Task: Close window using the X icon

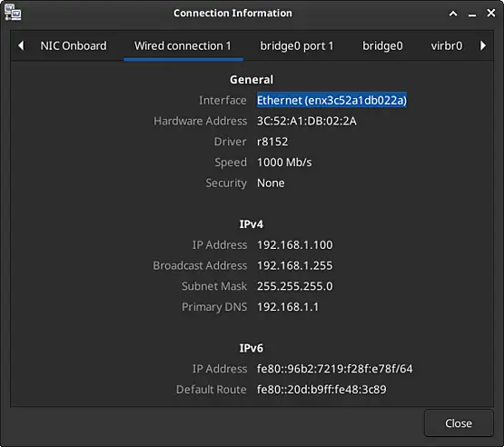Action: click(x=490, y=13)
